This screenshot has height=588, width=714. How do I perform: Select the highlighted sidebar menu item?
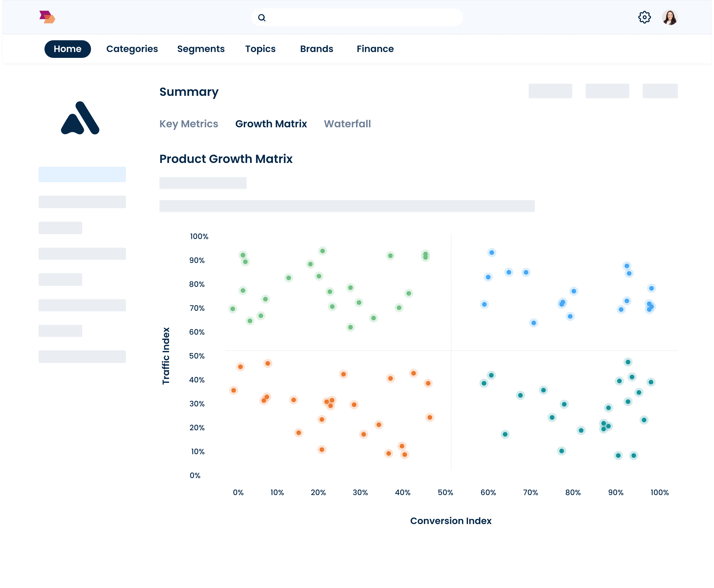coord(82,175)
